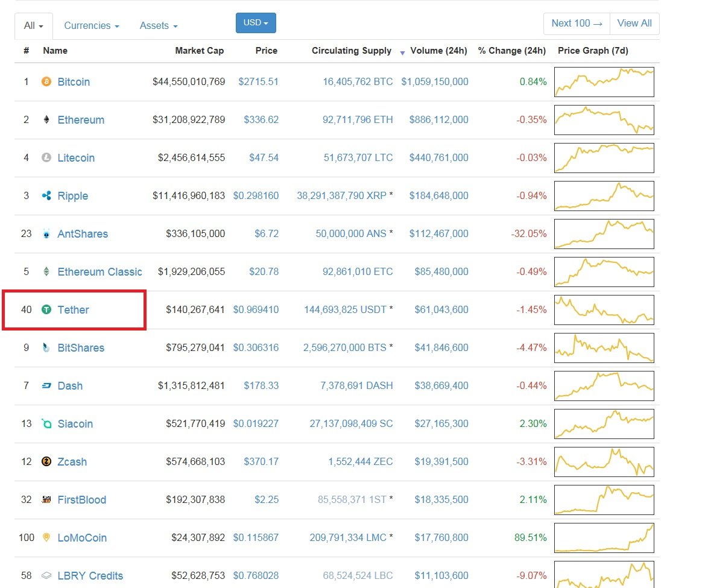The height and width of the screenshot is (588, 708).
Task: Open the Dash name link
Action: [x=70, y=385]
